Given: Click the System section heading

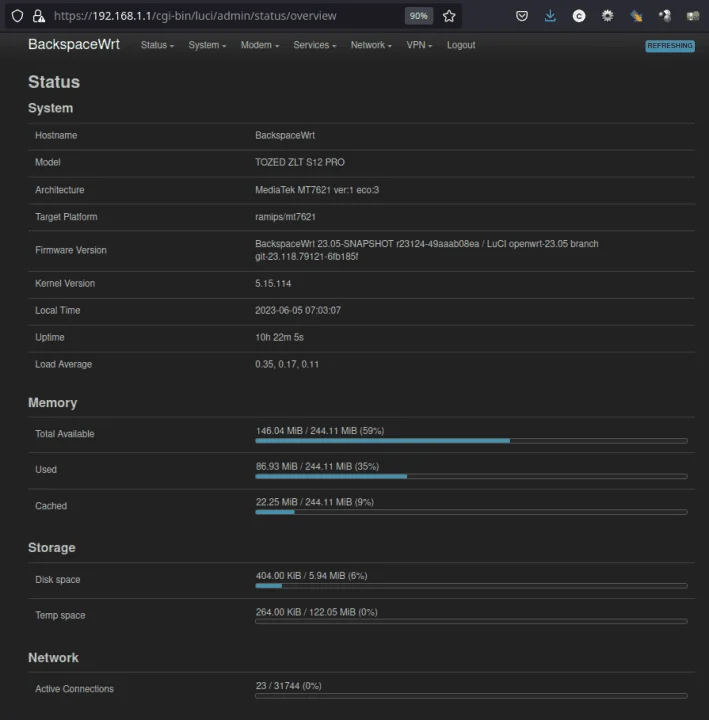Looking at the screenshot, I should [51, 108].
